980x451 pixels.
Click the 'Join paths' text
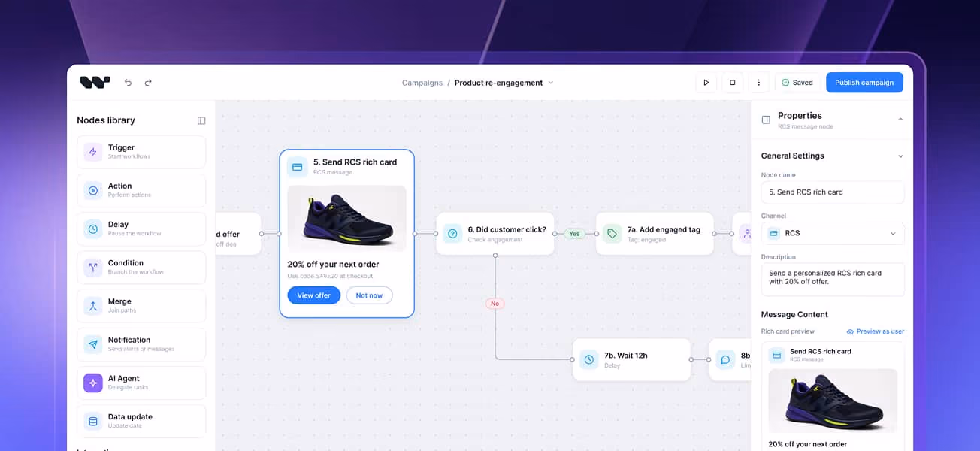tap(122, 310)
